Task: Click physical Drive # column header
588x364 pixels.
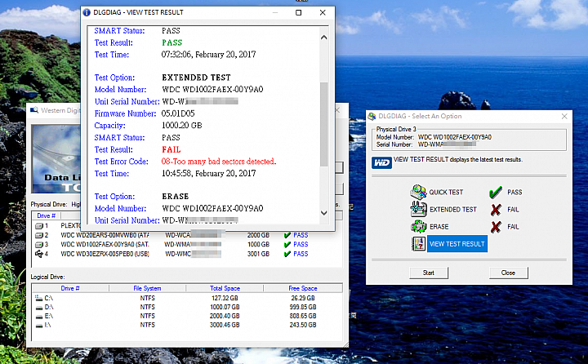Action: click(46, 215)
